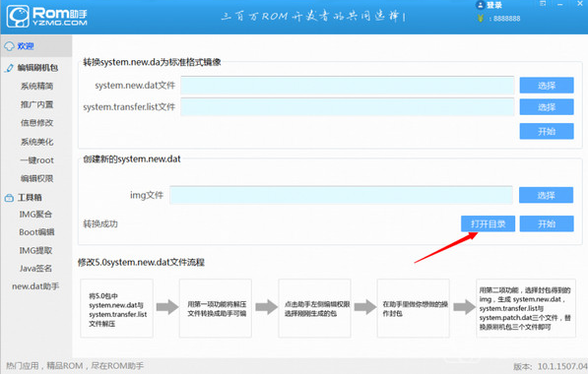Open the Java签名 tool
The height and width of the screenshot is (376, 588).
pyautogui.click(x=35, y=269)
